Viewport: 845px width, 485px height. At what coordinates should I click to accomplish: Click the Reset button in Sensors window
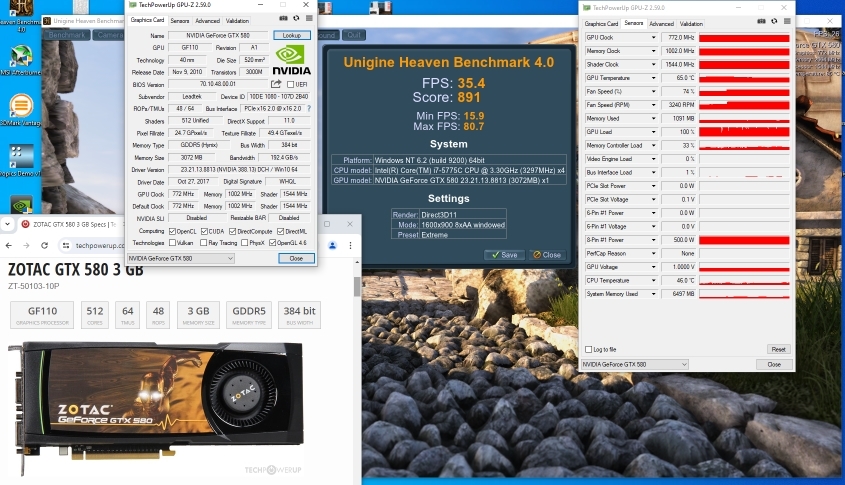pyautogui.click(x=778, y=349)
